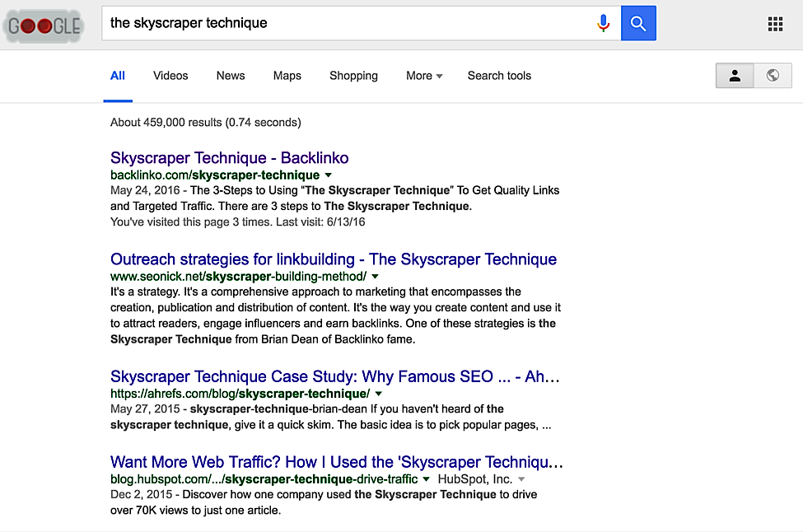Go to the Maps tab
803x532 pixels.
tap(287, 76)
